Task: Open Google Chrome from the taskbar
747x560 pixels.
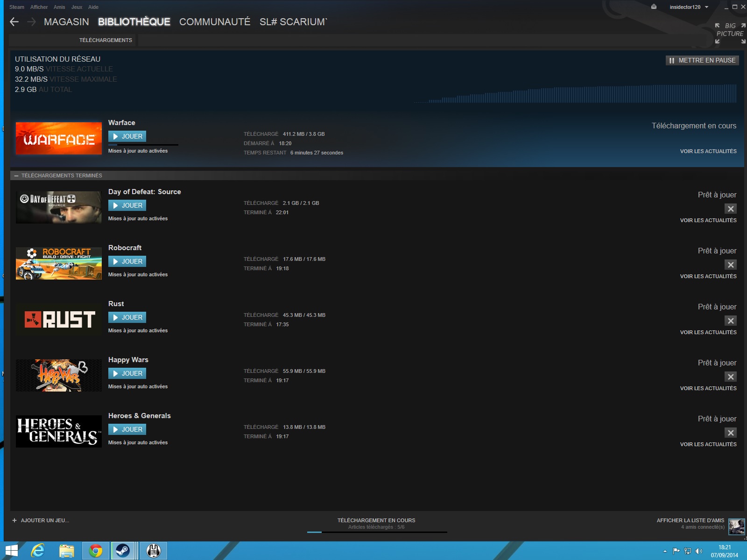Action: [x=96, y=551]
